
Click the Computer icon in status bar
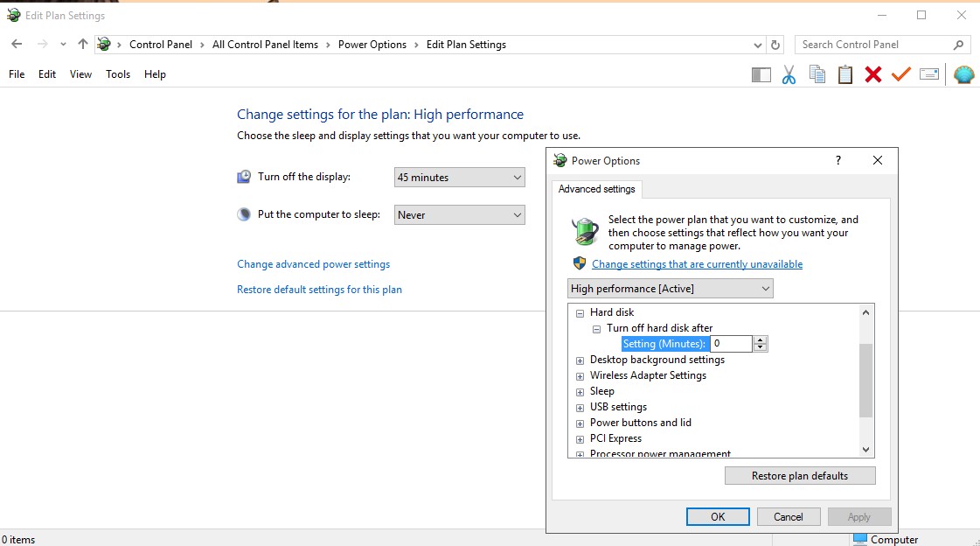coord(860,539)
